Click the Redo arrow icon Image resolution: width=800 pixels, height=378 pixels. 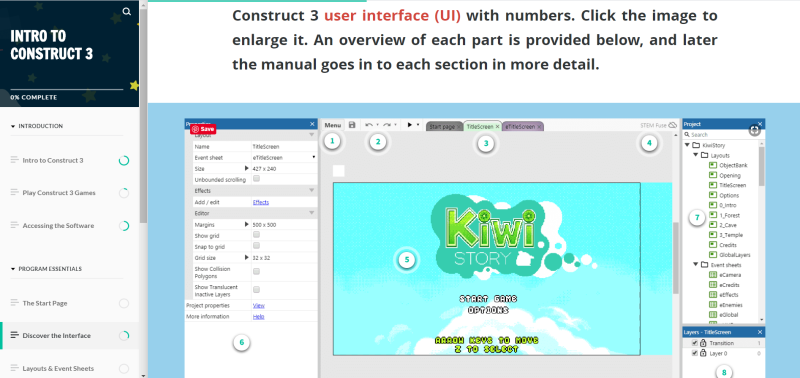click(x=387, y=125)
